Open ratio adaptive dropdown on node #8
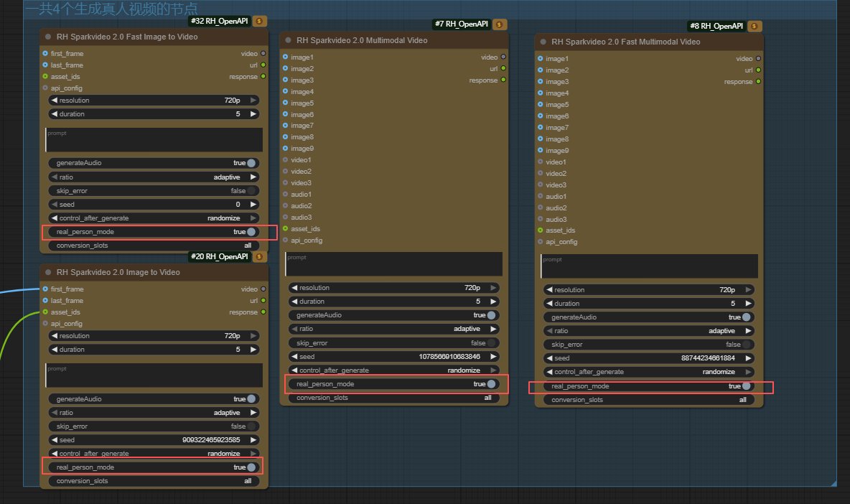Viewport: 850px width, 504px height. coord(649,331)
